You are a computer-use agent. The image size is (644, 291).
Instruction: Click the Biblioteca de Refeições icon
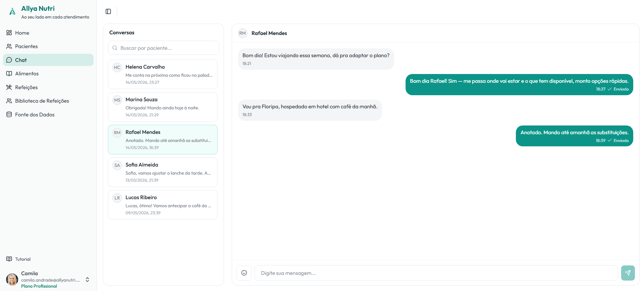tap(9, 101)
